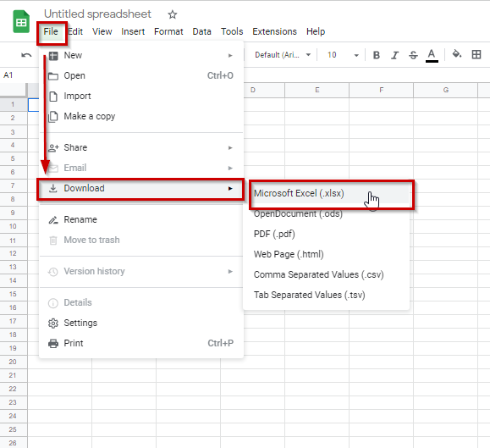Screen dimensions: 490x448
Task: Open the Insert menu
Action: click(133, 31)
